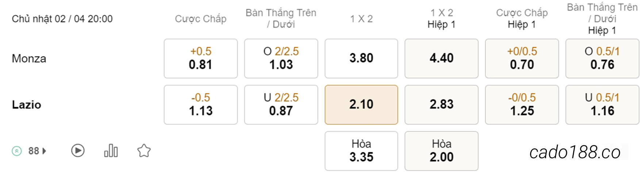Select Monza first-half handicap +0/0.5 at 0.70
644x183 pixels.
(522, 58)
